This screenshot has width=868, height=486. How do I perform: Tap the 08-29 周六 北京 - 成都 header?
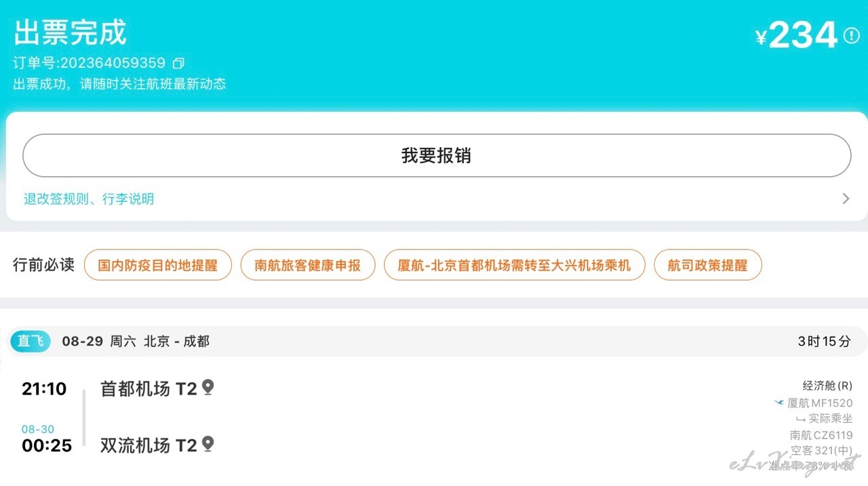click(x=136, y=341)
